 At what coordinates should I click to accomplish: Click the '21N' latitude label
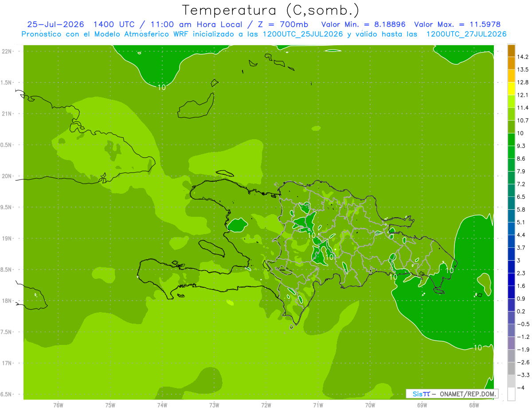tap(7, 114)
